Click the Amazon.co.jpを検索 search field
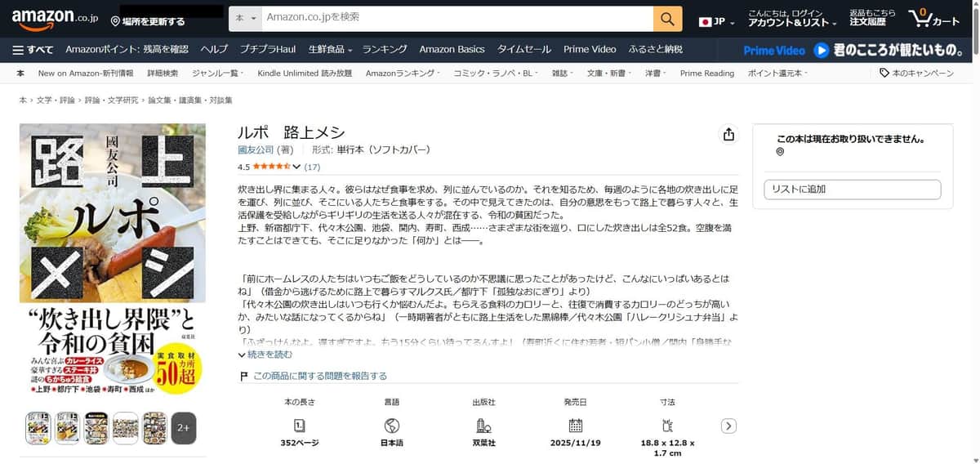 [x=457, y=19]
